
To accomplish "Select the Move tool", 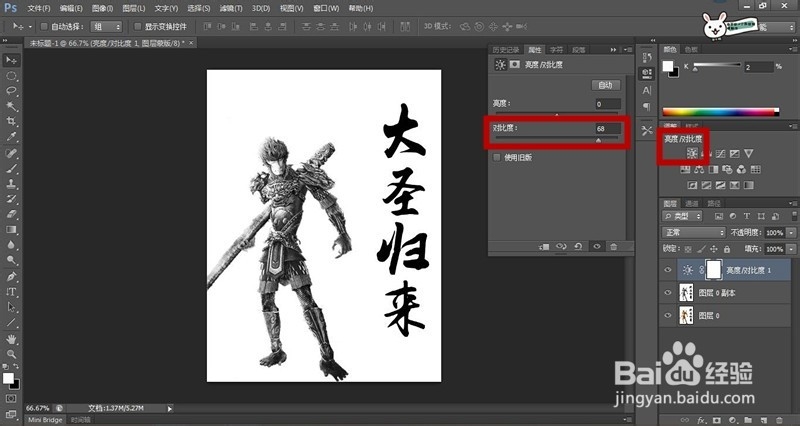I will (x=11, y=60).
